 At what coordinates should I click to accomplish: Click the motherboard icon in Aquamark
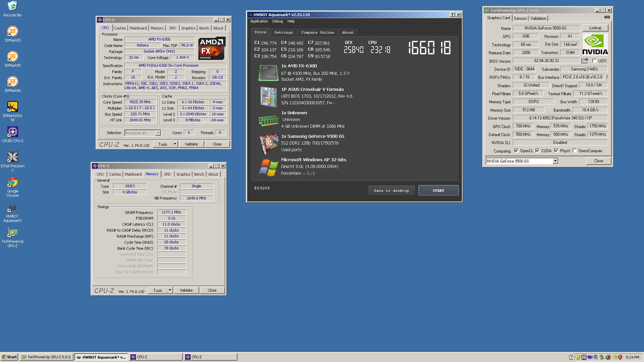click(x=268, y=97)
